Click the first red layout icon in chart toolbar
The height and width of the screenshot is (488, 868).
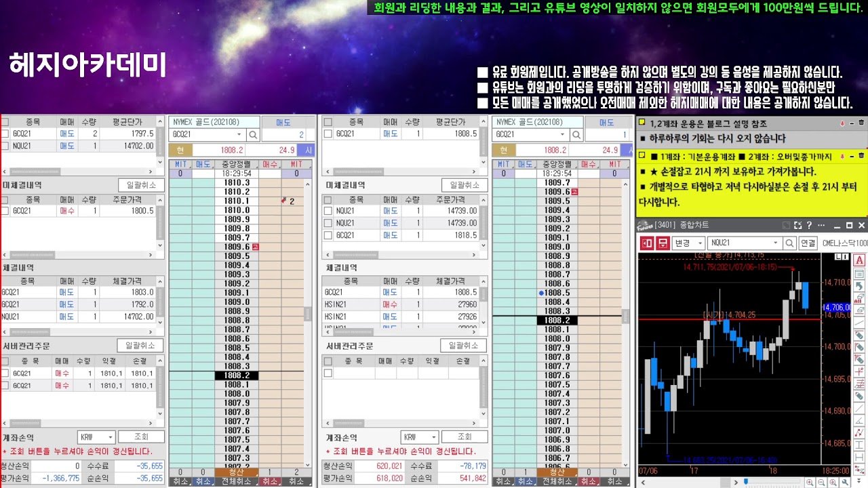coord(647,243)
